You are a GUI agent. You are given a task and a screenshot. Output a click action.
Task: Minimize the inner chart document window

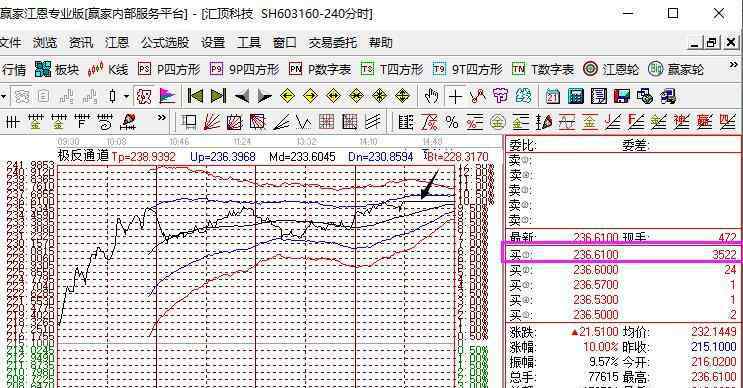tap(695, 43)
